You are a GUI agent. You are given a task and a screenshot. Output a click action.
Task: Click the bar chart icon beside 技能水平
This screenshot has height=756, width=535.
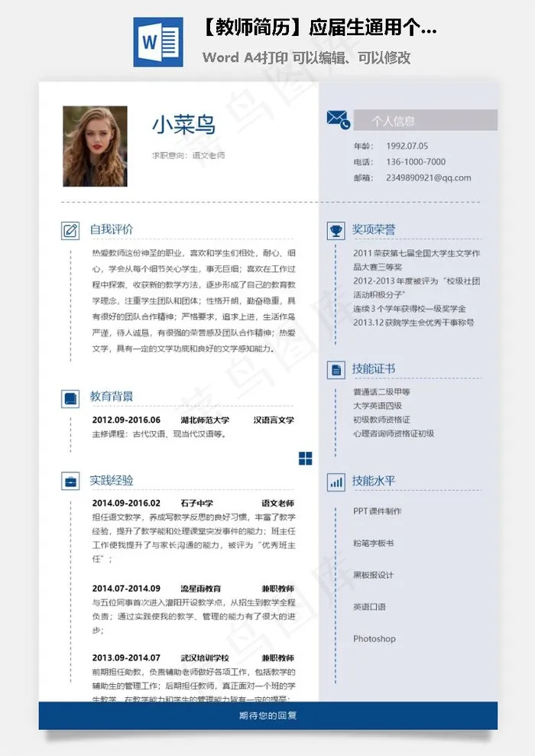point(336,482)
